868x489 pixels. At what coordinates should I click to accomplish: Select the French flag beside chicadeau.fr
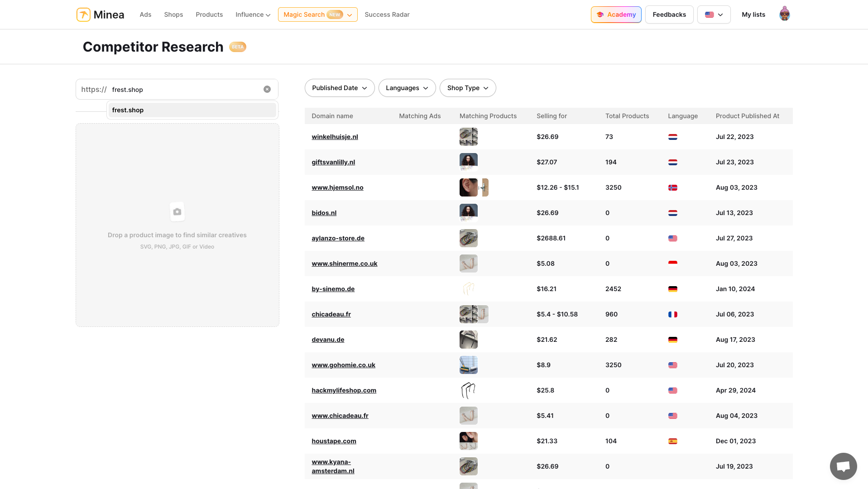pos(673,314)
